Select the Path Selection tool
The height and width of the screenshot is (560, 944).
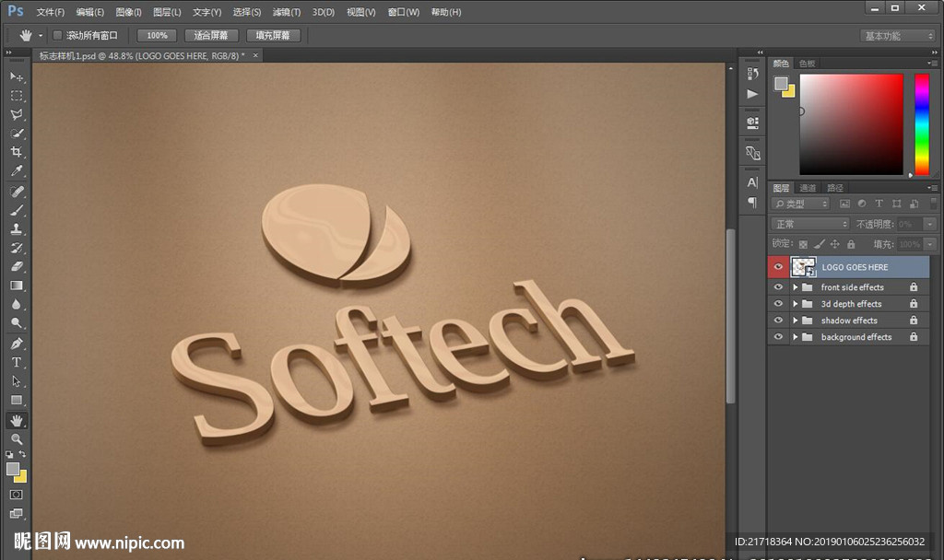17,381
